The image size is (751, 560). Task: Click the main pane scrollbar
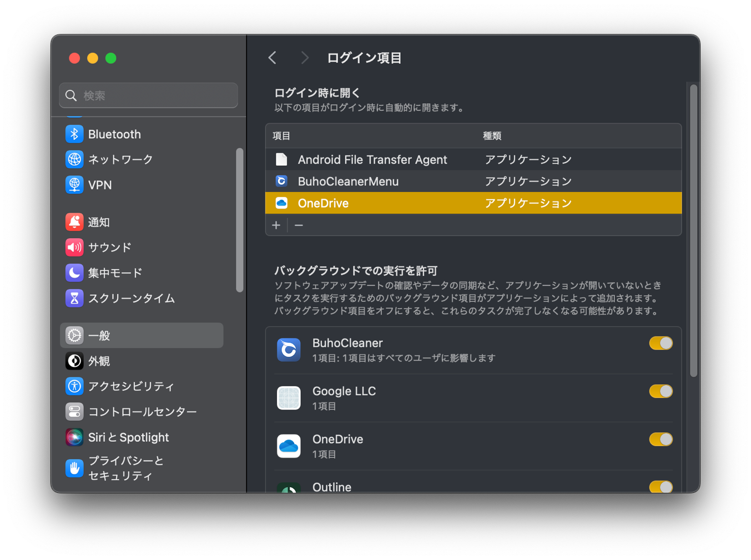point(693,231)
